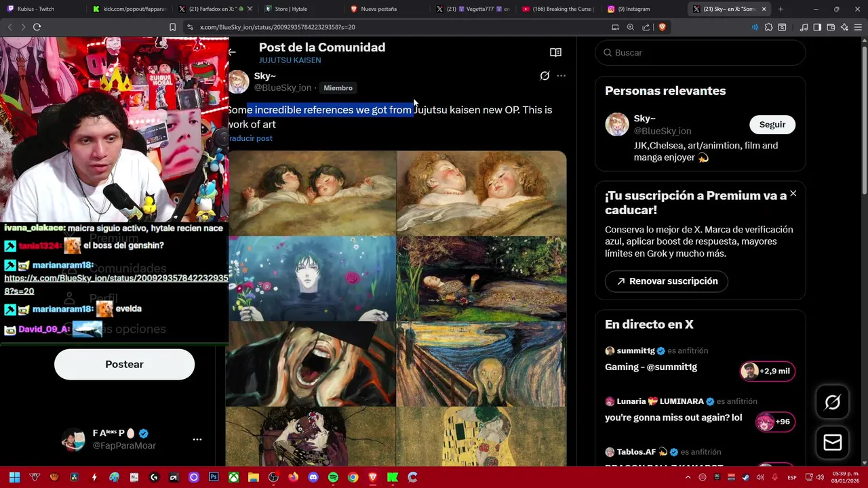The width and height of the screenshot is (868, 488).
Task: Click the x.com BlueSky_ion link in chat
Action: [116, 285]
